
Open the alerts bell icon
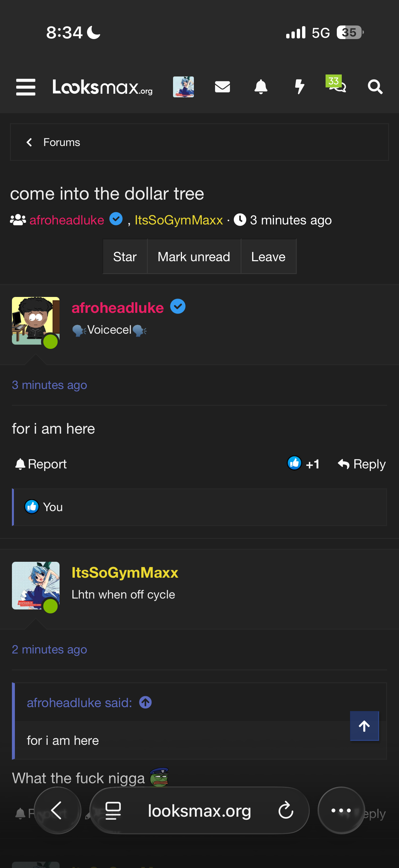pos(261,87)
